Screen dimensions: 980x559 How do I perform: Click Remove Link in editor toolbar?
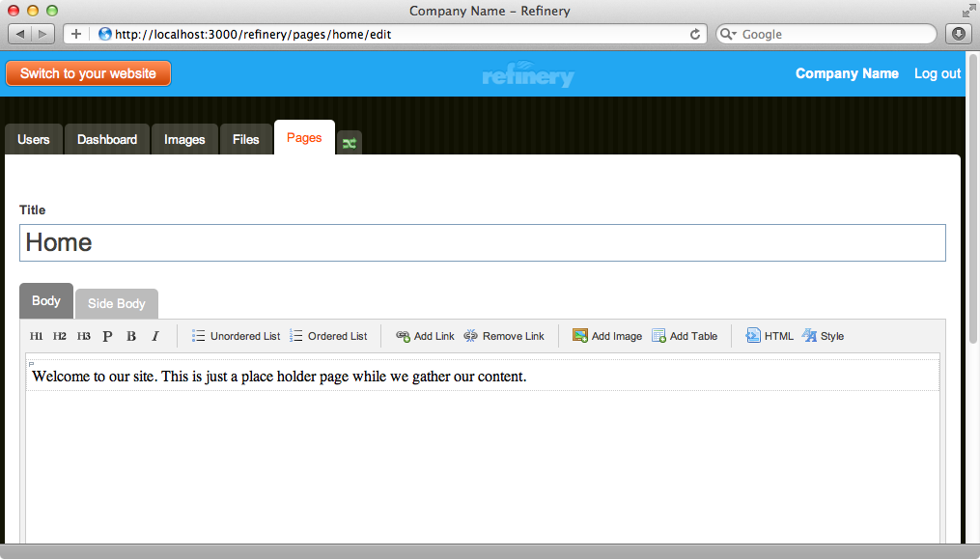[x=504, y=336]
